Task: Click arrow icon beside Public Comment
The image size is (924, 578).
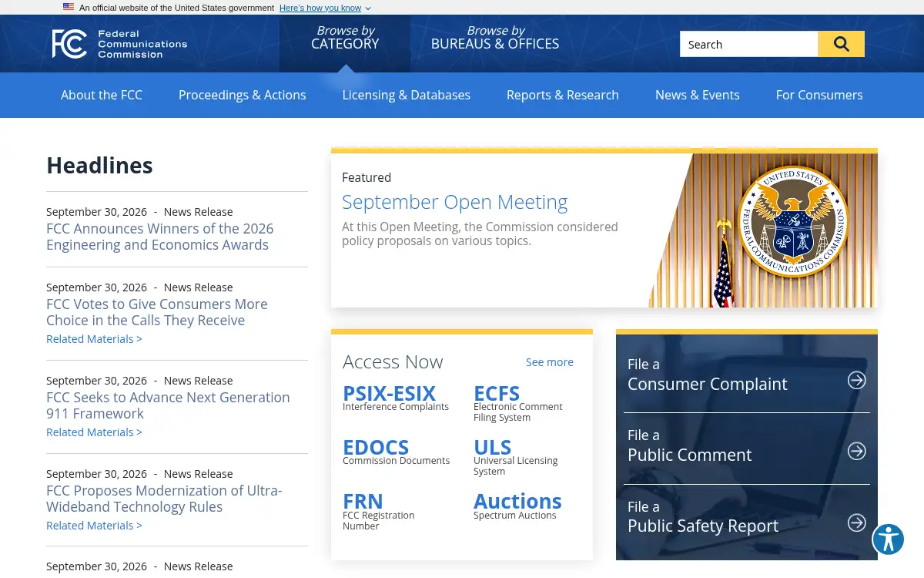Action: (x=857, y=451)
